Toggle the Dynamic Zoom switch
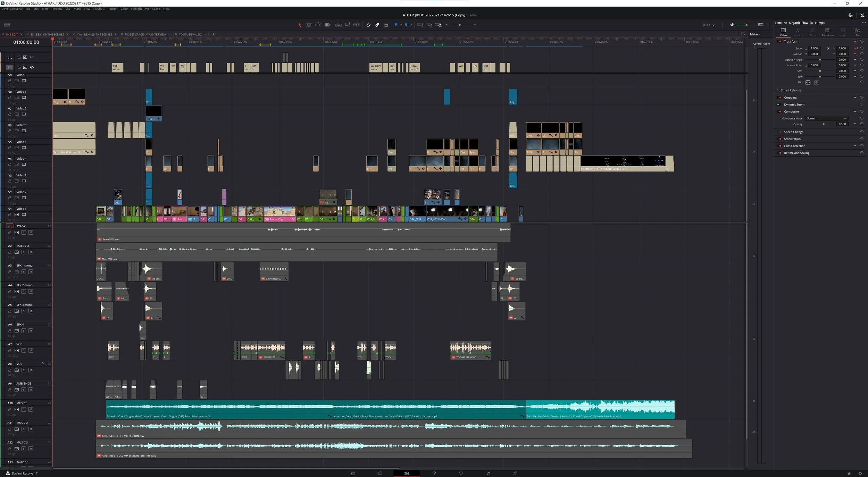This screenshot has height=477, width=868. pyautogui.click(x=778, y=104)
